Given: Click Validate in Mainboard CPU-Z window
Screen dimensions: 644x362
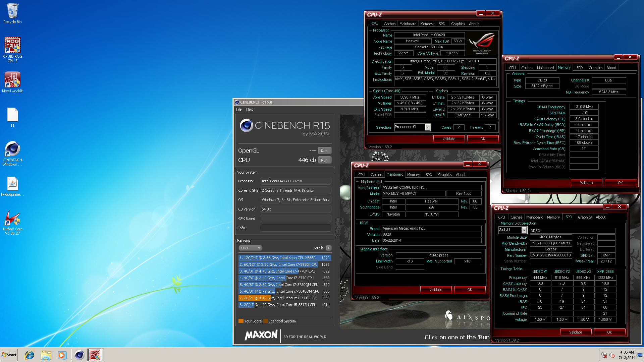Looking at the screenshot, I should 436,290.
